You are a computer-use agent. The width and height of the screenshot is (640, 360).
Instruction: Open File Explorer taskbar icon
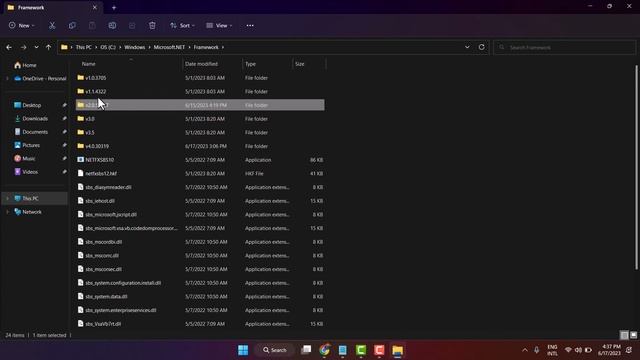(x=398, y=350)
